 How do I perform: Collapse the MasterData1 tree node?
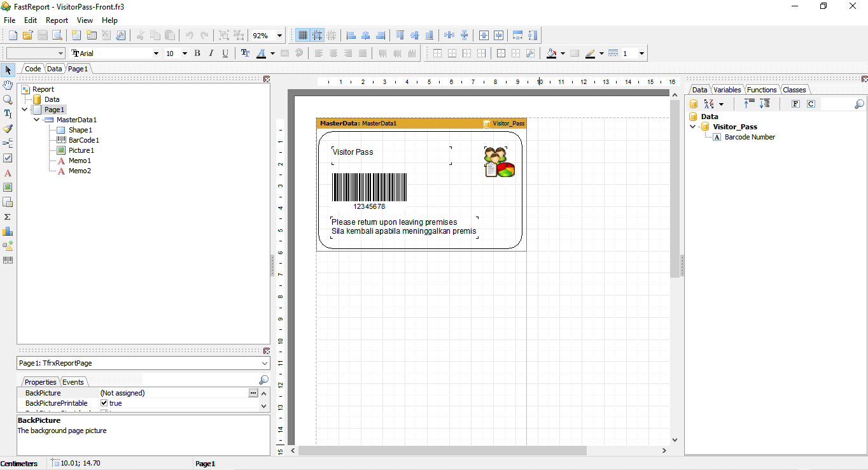(x=37, y=120)
